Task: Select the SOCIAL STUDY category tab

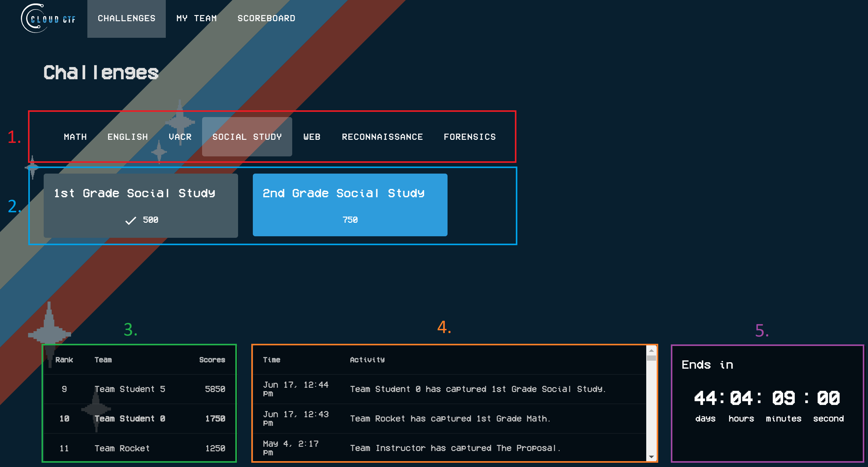Action: (x=247, y=137)
